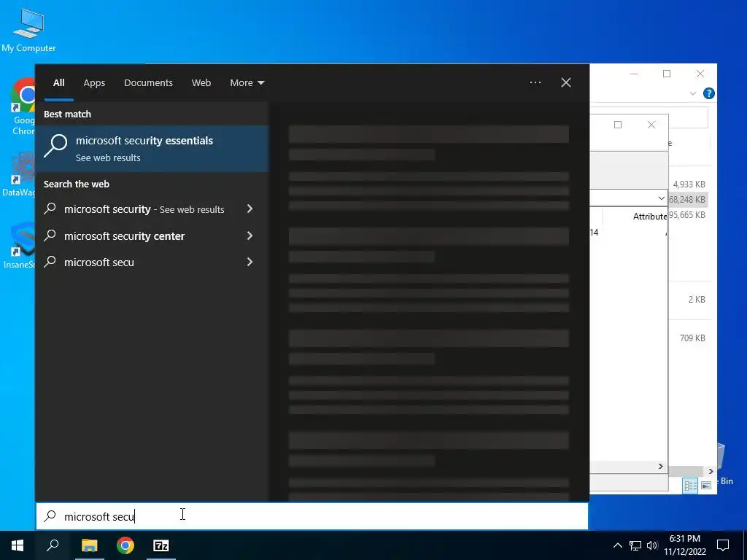Select the All search tab
The height and width of the screenshot is (560, 747).
pyautogui.click(x=59, y=83)
